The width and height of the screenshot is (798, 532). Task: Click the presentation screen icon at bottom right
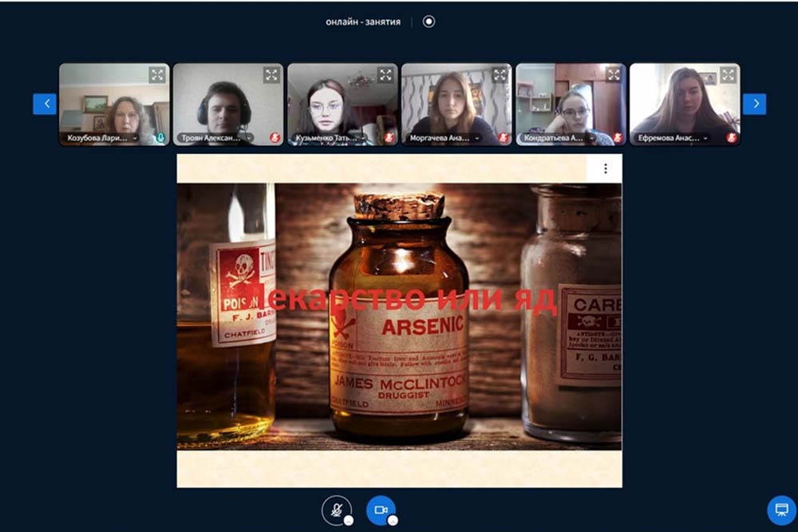tap(781, 510)
